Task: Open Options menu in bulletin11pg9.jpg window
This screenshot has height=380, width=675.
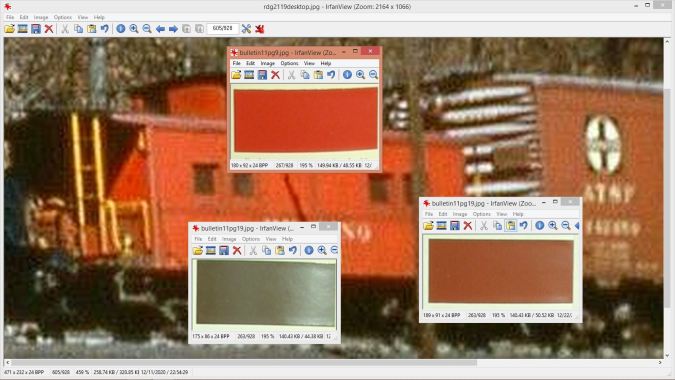Action: (x=289, y=63)
